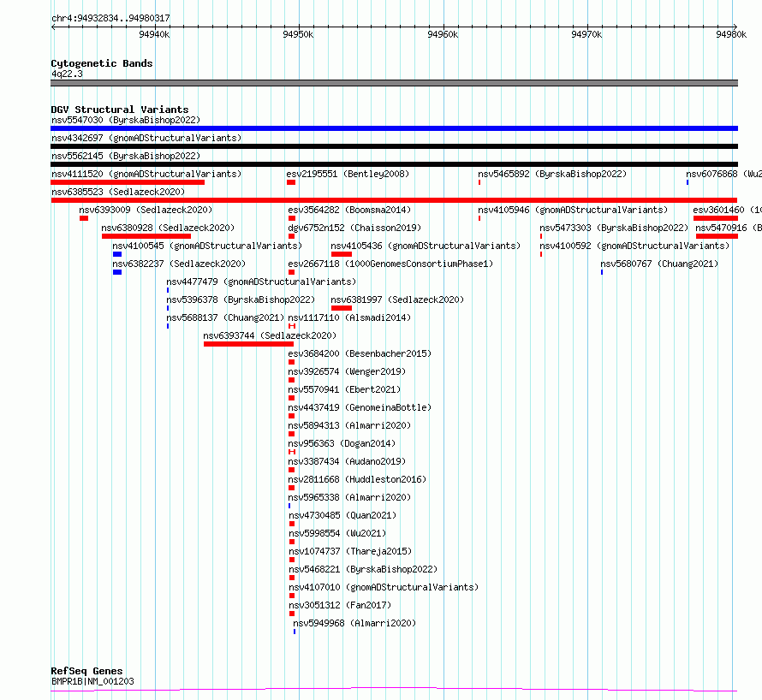Screen dimensions: 762x700
Task: Open dgv6752n152 (Chaisson2019) variant
Action: point(354,228)
